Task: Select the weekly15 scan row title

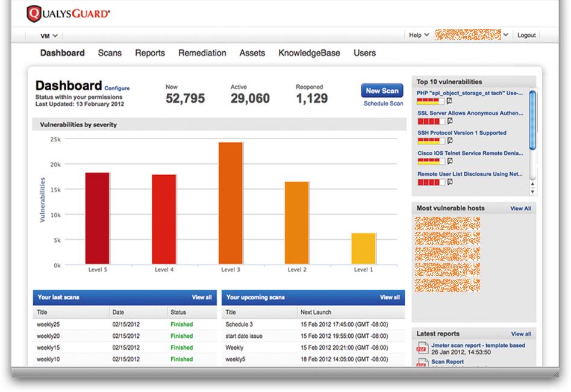Action: click(48, 347)
